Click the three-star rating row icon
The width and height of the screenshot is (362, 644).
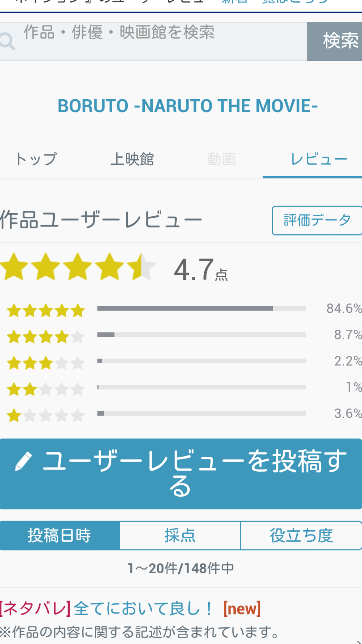[x=46, y=363]
